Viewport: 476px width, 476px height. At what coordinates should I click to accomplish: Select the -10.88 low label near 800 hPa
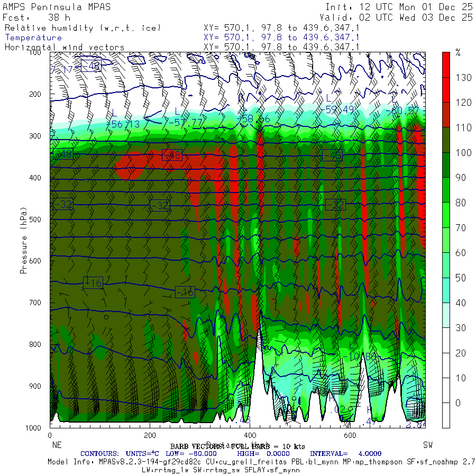tap(360, 356)
